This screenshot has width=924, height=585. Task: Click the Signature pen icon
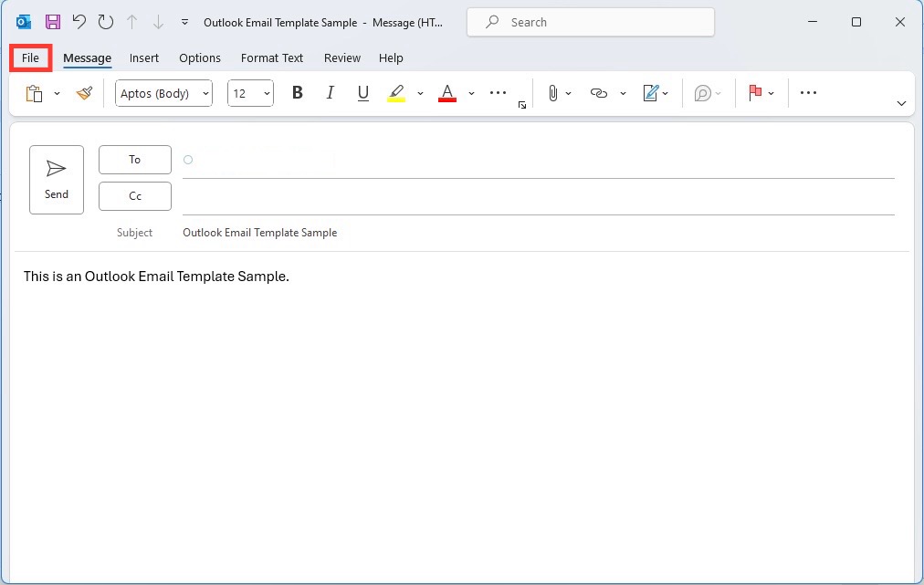click(651, 93)
